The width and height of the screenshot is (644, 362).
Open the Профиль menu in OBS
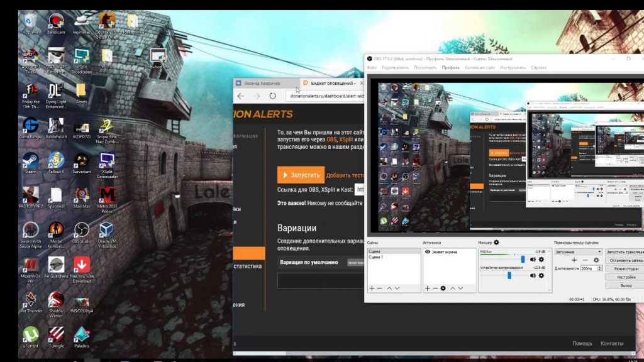[450, 68]
